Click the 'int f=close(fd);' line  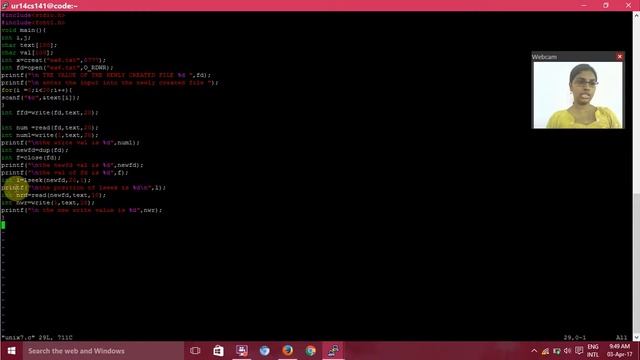[31, 158]
